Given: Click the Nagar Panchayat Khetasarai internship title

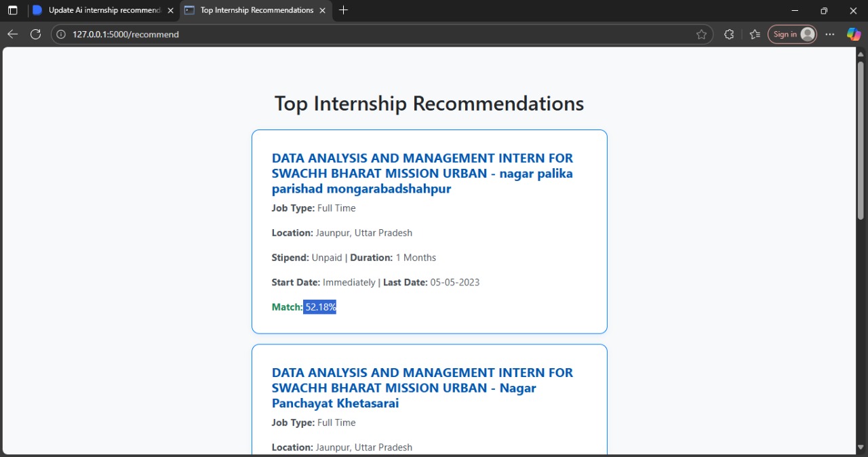Looking at the screenshot, I should pyautogui.click(x=422, y=388).
